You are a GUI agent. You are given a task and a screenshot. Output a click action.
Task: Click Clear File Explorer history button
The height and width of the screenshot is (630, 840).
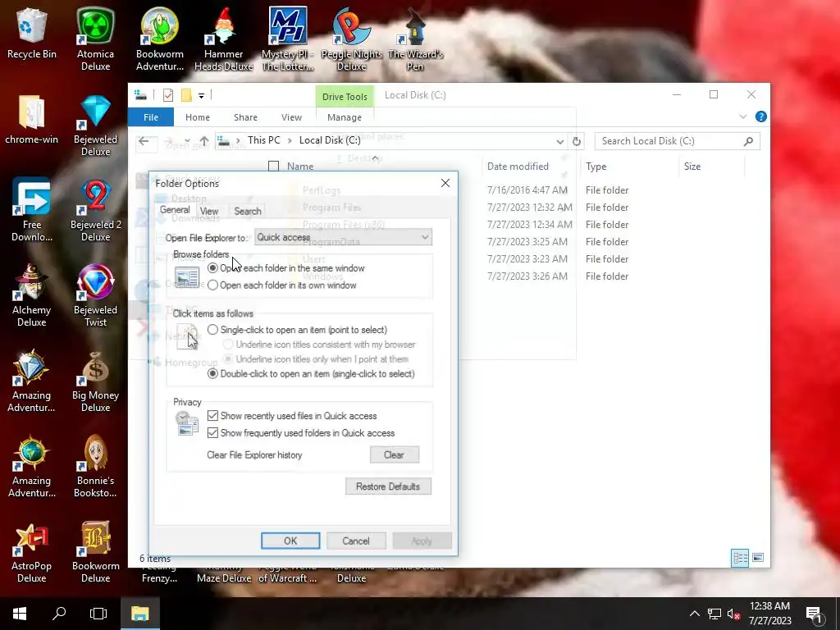tap(395, 454)
